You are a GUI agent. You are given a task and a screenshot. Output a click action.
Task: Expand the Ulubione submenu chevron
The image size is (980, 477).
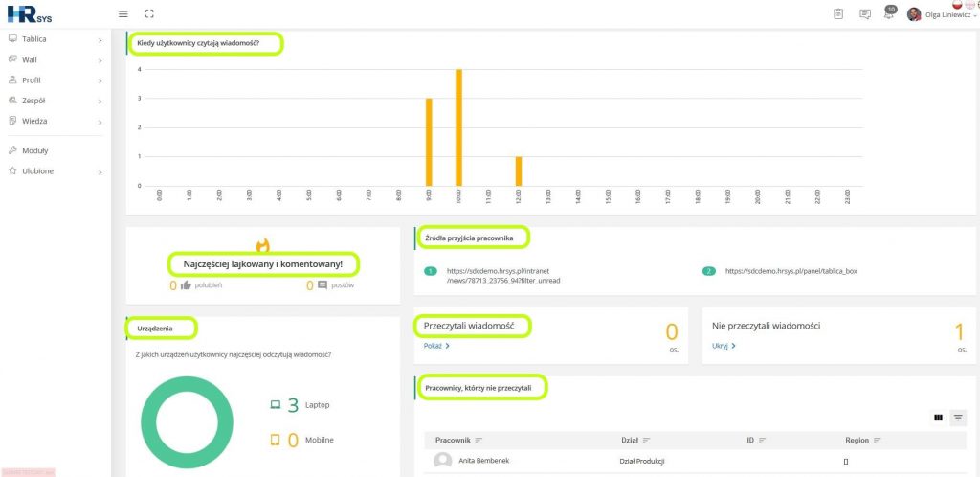point(100,171)
